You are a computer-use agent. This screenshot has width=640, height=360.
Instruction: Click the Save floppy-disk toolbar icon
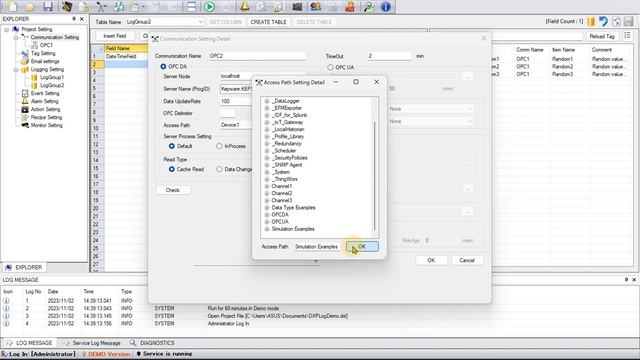pos(48,7)
